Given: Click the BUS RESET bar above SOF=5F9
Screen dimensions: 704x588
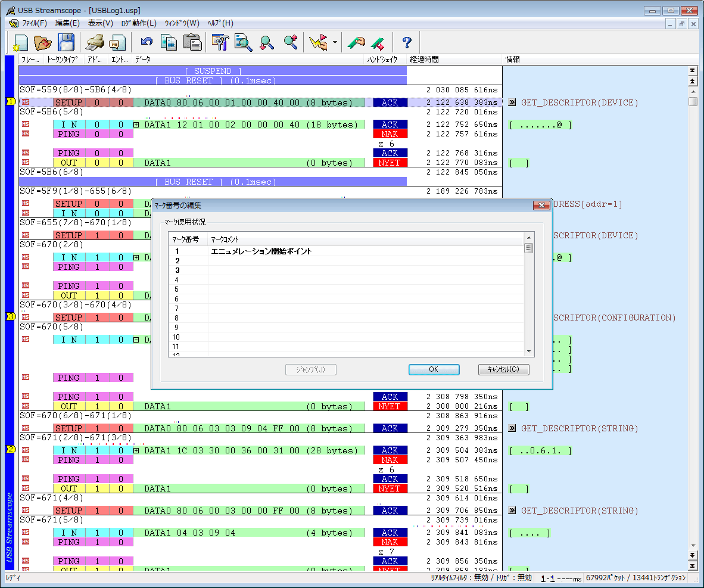Looking at the screenshot, I should (213, 182).
